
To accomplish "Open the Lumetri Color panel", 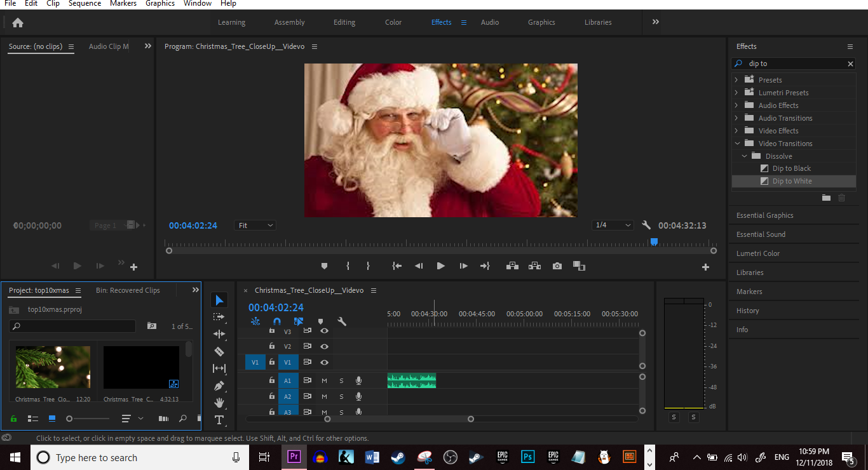I will (758, 253).
